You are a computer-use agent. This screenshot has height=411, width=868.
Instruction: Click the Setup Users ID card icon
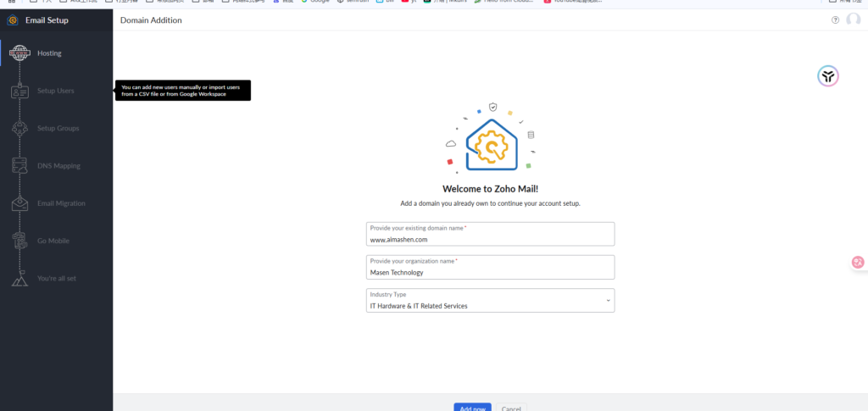click(x=20, y=92)
